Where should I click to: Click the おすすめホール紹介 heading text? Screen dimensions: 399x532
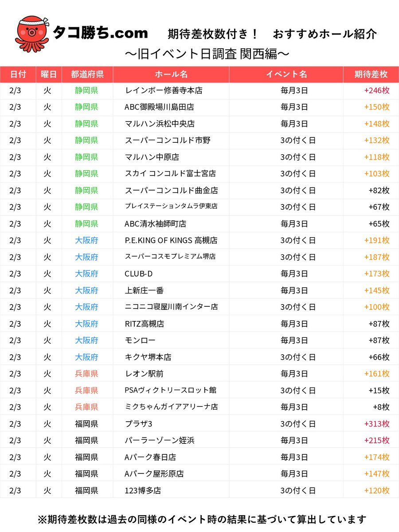pyautogui.click(x=325, y=34)
